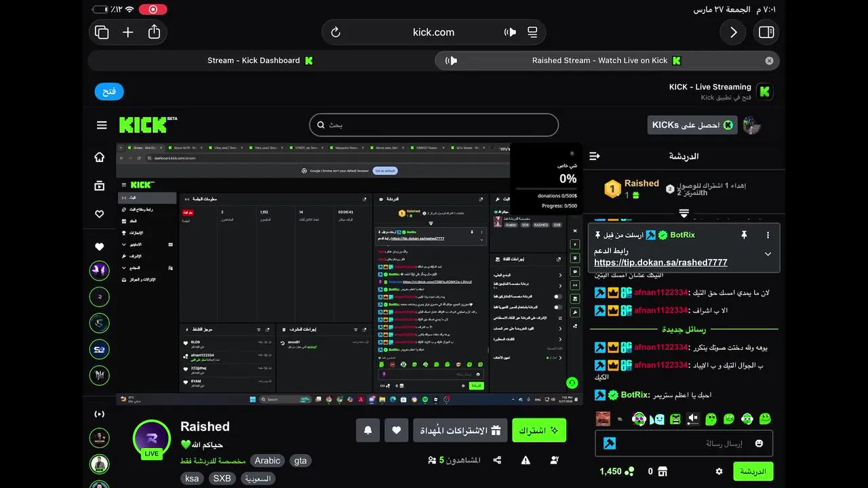Open the hamburger menu next to Kick logo

[x=102, y=125]
